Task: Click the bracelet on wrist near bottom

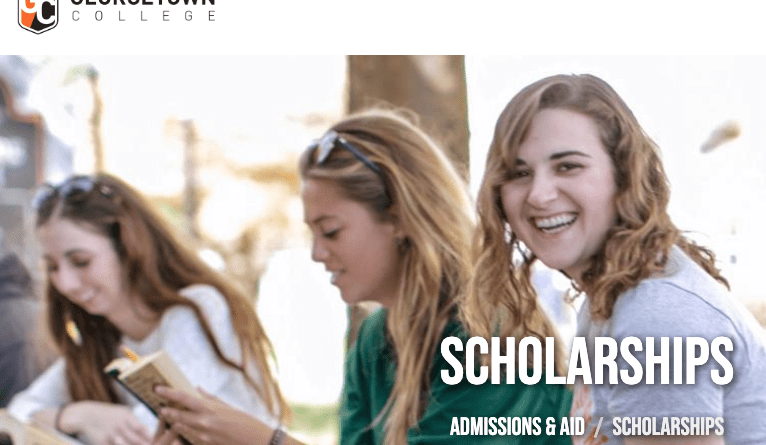Action: pos(277,436)
